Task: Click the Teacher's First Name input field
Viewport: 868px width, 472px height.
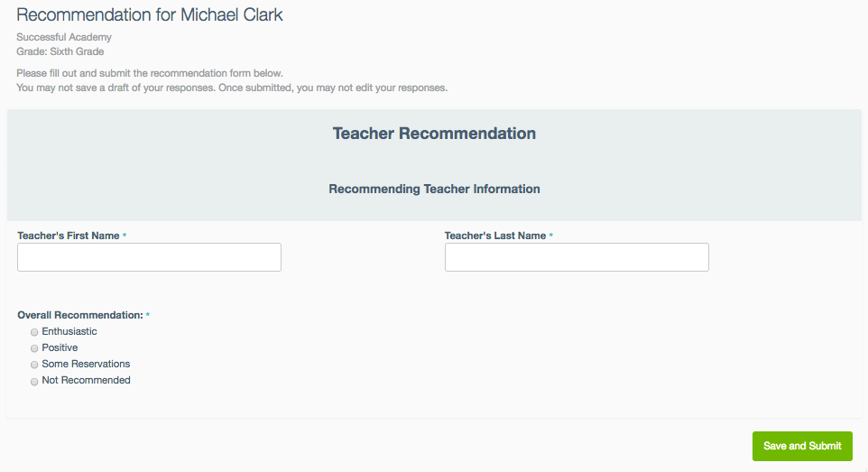Action: pyautogui.click(x=149, y=257)
